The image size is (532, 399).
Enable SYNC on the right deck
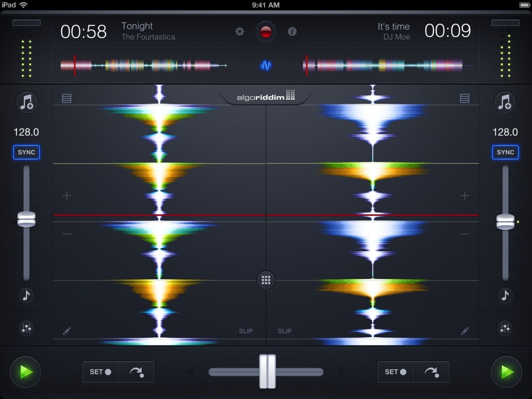pyautogui.click(x=505, y=152)
